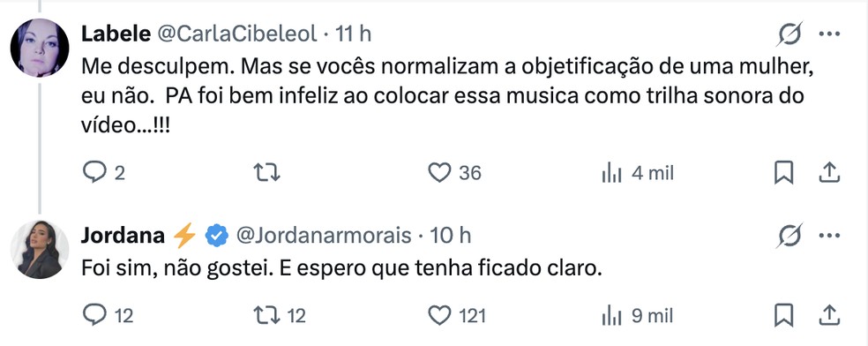Share Labele's tweet

click(x=829, y=173)
